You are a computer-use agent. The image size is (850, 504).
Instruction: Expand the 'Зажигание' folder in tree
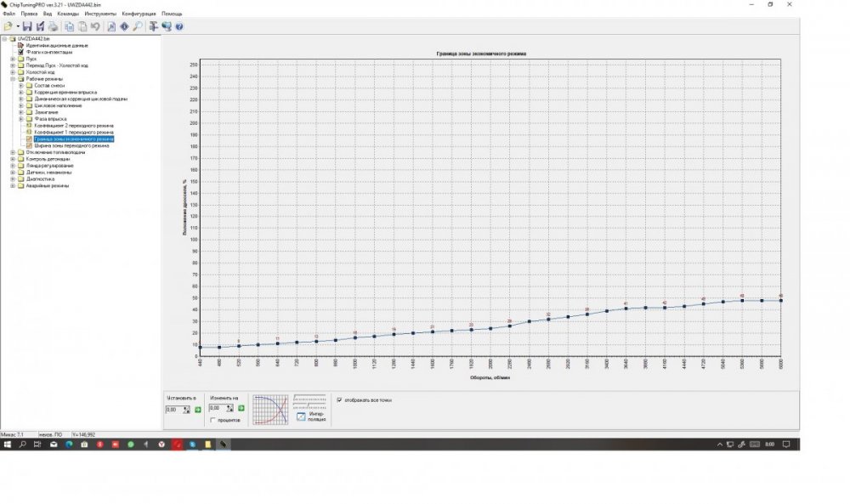click(20, 111)
